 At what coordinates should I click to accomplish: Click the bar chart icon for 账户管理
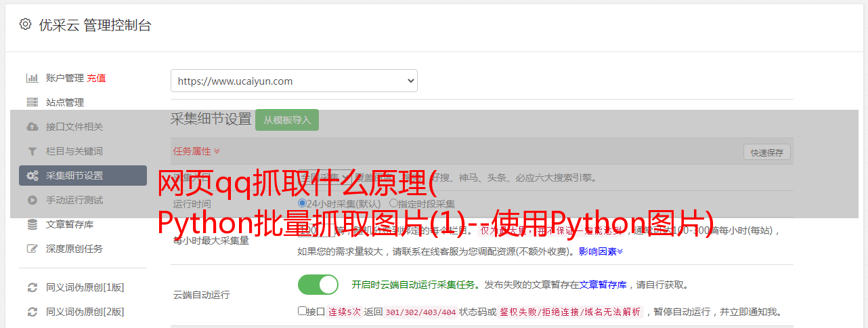point(32,78)
